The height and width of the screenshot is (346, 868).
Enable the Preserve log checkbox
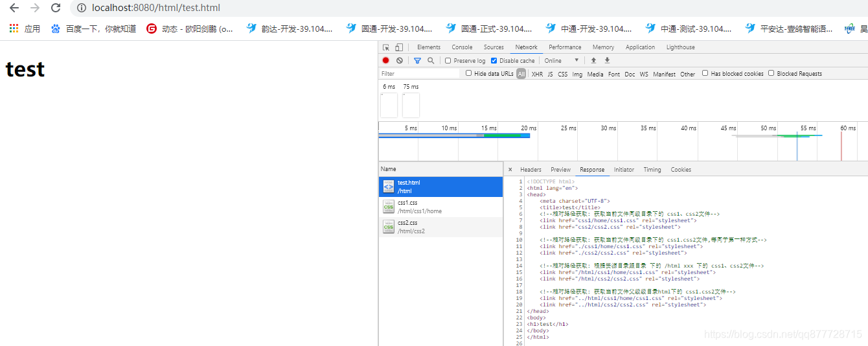coord(448,60)
